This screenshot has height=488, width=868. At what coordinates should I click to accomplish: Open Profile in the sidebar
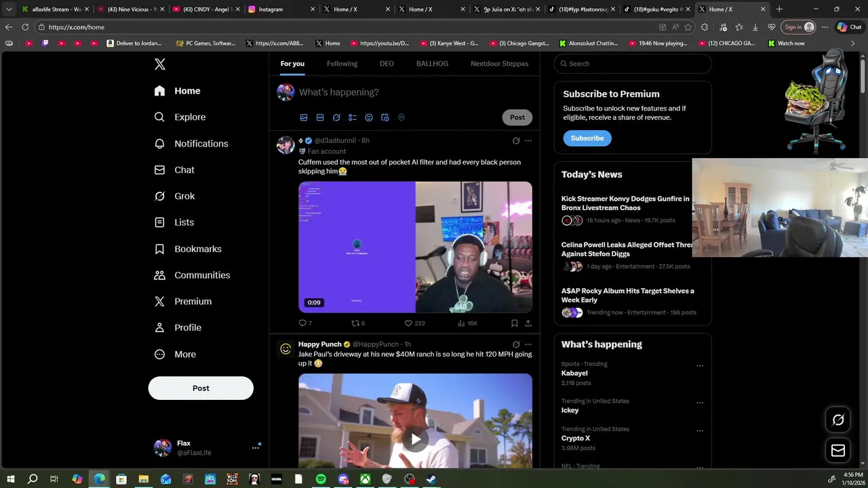click(x=178, y=327)
